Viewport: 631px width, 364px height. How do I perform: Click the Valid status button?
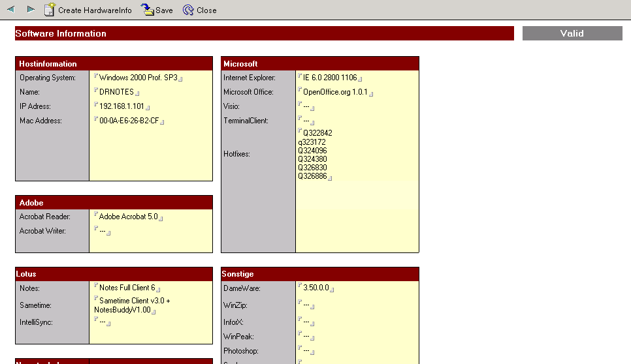point(572,33)
